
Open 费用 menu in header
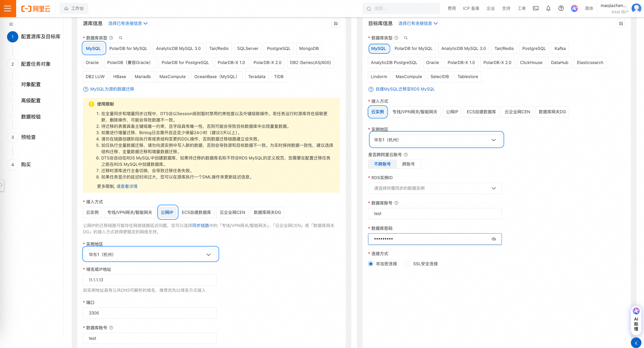tap(452, 8)
